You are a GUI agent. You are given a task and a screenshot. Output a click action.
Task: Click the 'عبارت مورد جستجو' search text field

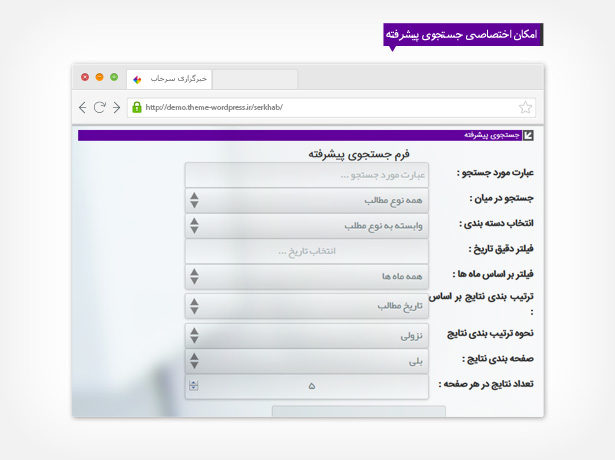[x=306, y=175]
